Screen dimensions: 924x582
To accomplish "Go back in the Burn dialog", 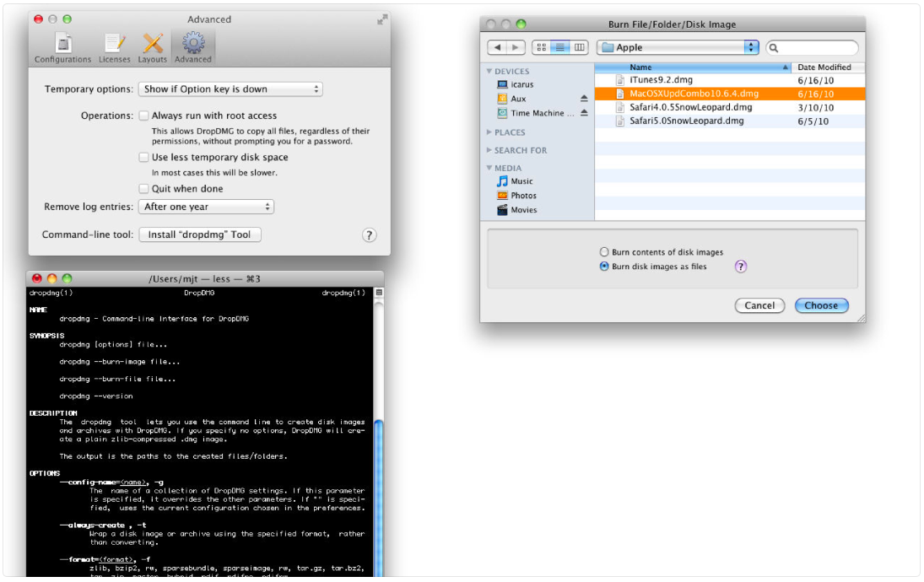I will click(497, 47).
